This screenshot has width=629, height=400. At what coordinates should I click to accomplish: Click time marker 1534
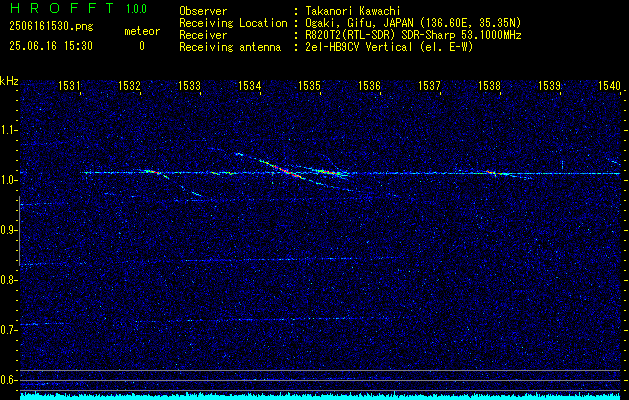(249, 85)
